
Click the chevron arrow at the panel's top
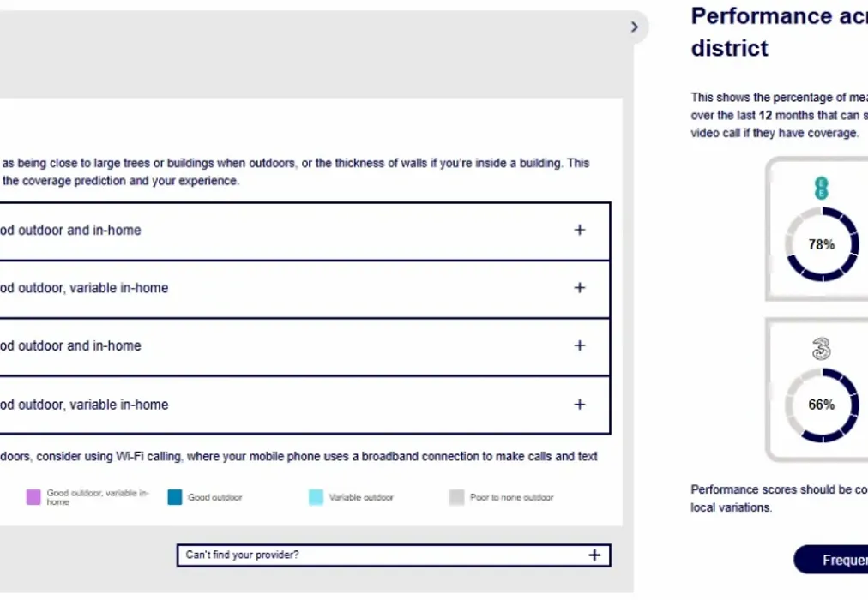(635, 27)
